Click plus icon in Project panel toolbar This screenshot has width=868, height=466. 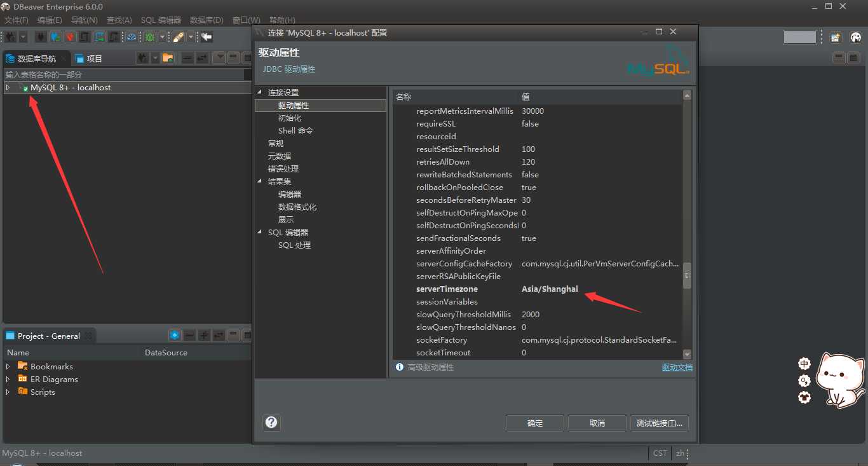(x=204, y=335)
